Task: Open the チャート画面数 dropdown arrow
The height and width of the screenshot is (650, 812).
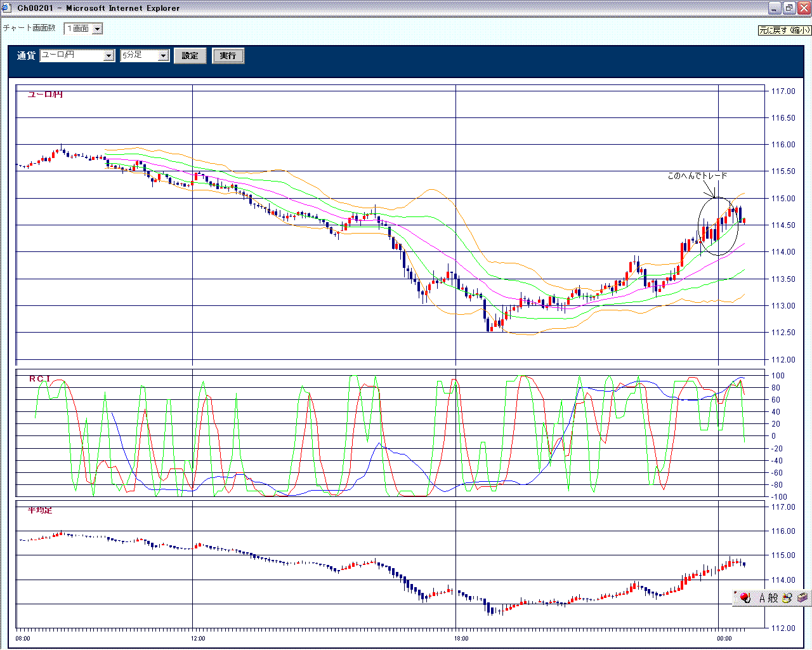Action: click(98, 29)
